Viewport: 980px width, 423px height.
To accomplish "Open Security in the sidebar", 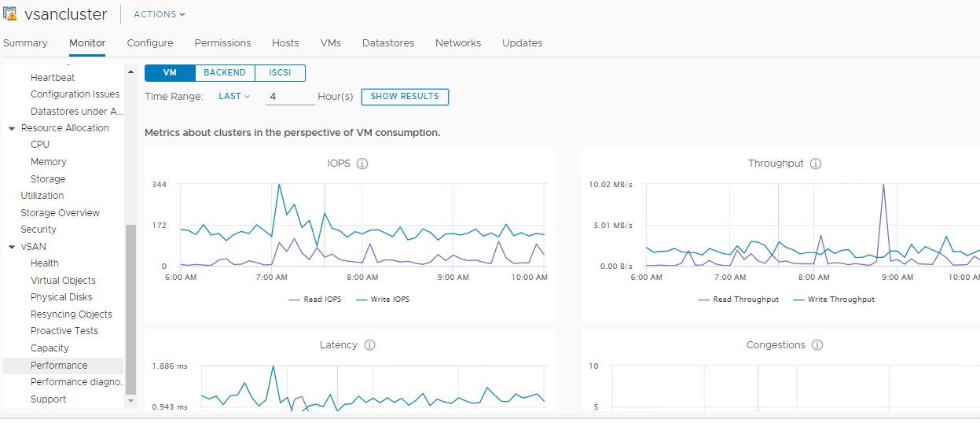I will [39, 230].
